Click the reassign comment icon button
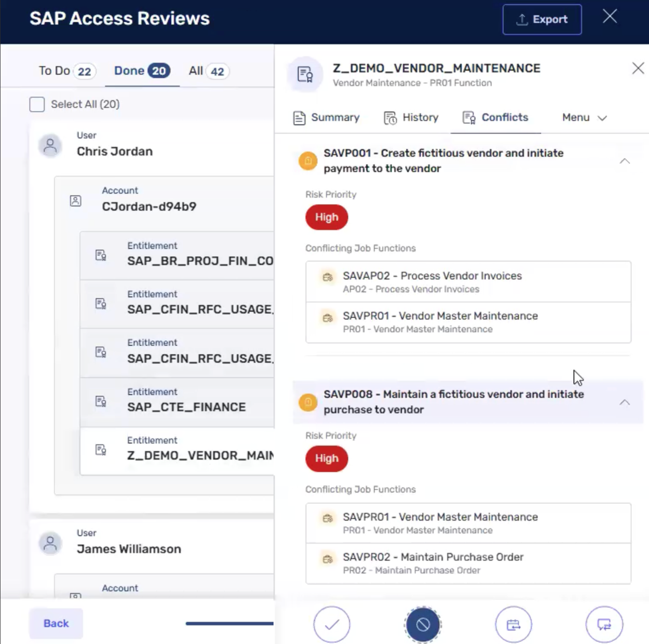Screen dimensions: 649x644 click(x=604, y=624)
